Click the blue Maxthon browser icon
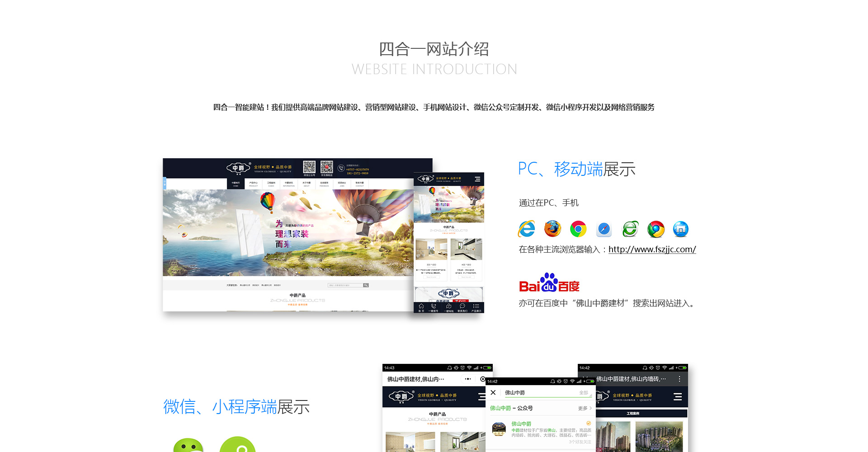The width and height of the screenshot is (868, 452). click(x=681, y=229)
